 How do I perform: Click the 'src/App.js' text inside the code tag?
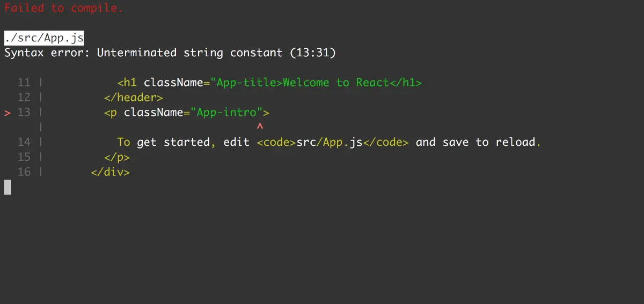pyautogui.click(x=330, y=142)
